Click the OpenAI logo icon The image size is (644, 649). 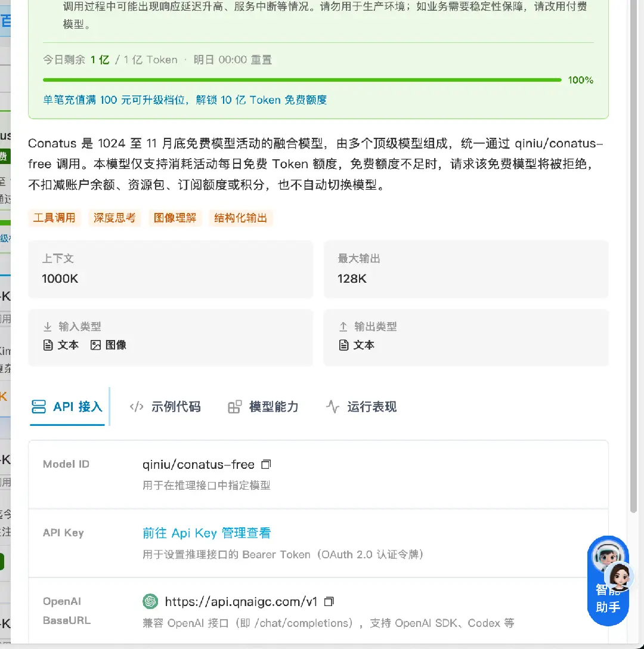pyautogui.click(x=150, y=601)
